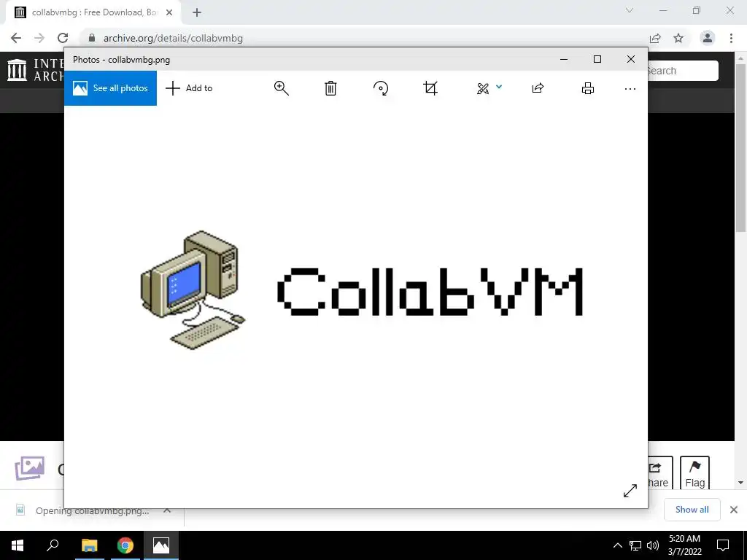Viewport: 747px width, 560px height.
Task: Open Windows taskbar search
Action: point(53,545)
